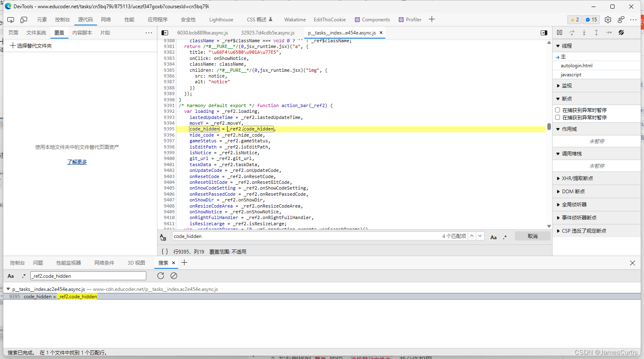Click the code_hidden find input field

click(x=305, y=236)
